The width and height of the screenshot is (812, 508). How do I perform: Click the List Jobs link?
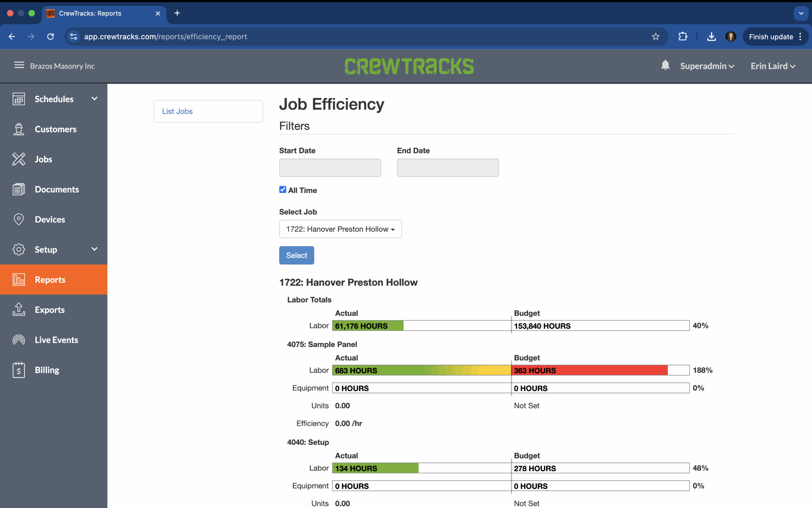click(x=177, y=111)
